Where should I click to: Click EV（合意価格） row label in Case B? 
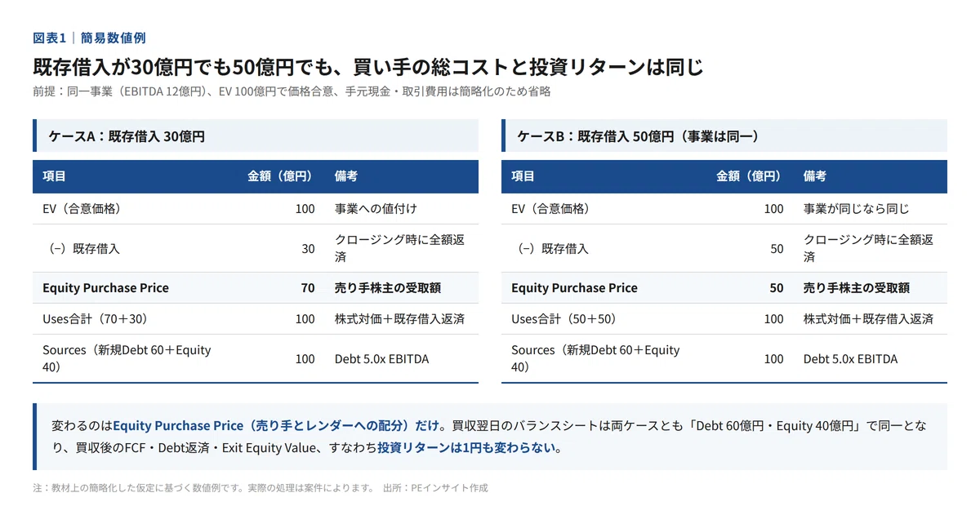pos(550,209)
